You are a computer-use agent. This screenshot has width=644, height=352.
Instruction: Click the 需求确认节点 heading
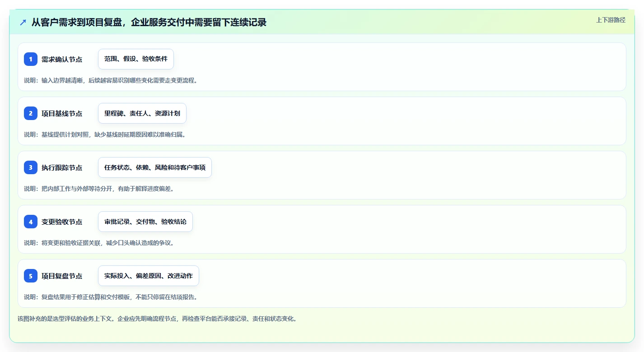[62, 59]
